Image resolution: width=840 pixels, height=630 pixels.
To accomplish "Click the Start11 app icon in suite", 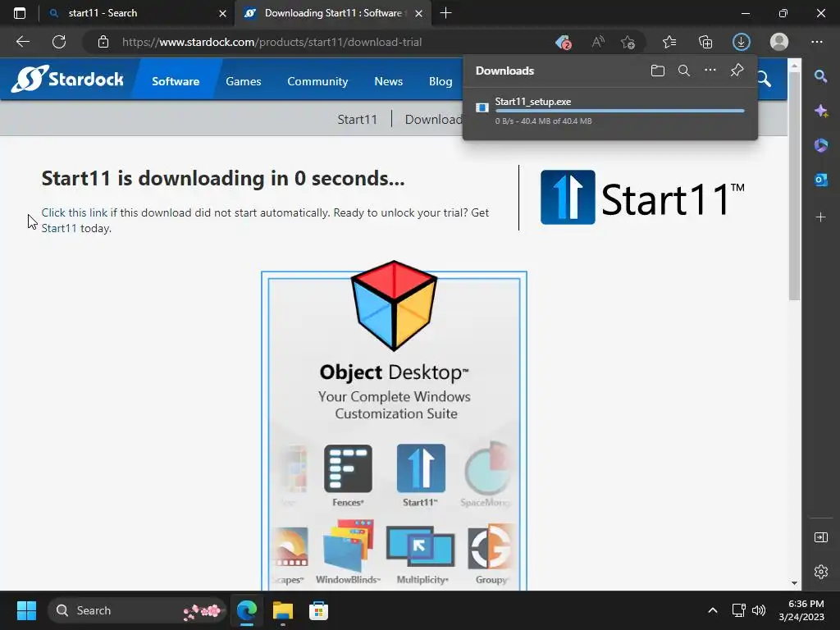I will pos(421,468).
